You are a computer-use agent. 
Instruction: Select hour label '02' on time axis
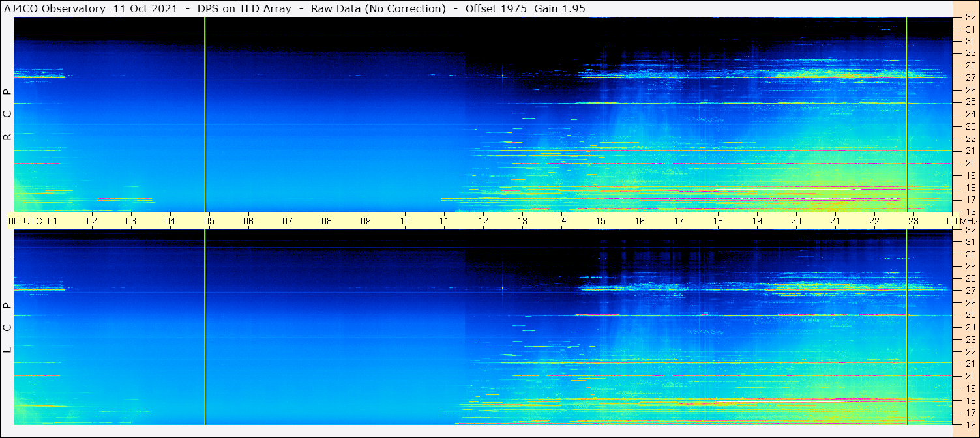92,221
